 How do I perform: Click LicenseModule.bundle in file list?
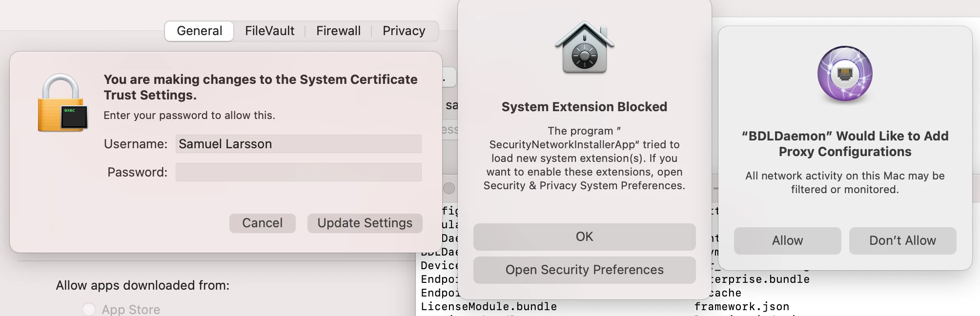click(x=489, y=307)
